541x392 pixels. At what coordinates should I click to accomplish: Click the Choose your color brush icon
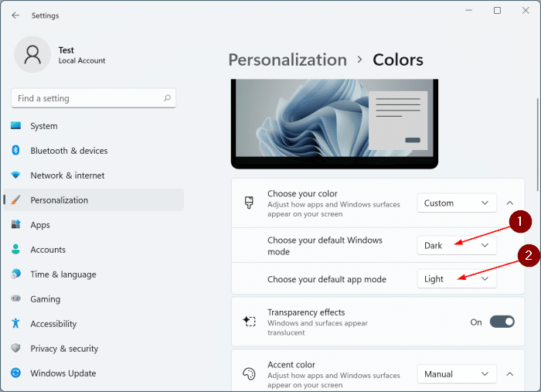(x=249, y=203)
